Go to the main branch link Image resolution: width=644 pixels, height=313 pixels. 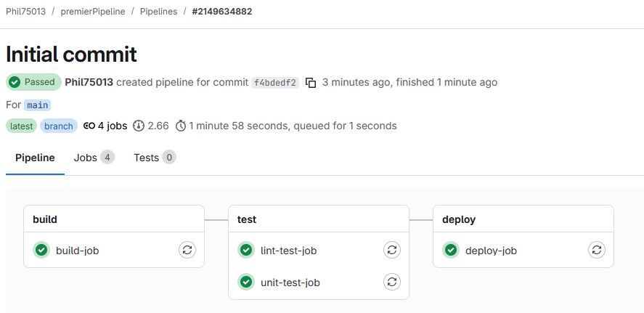(x=37, y=105)
